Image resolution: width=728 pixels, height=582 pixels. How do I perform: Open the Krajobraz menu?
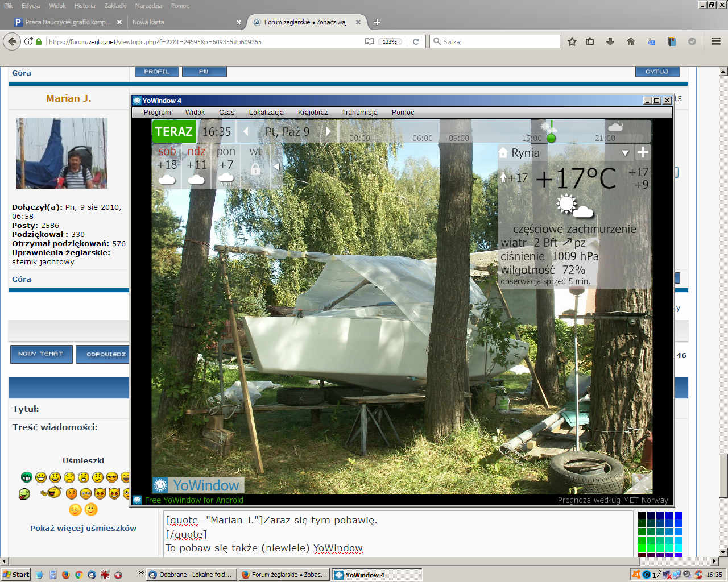point(313,113)
